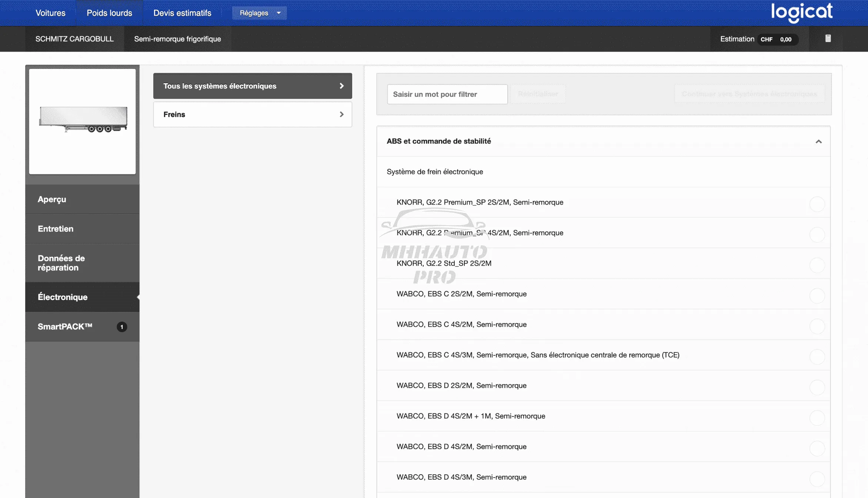Image resolution: width=868 pixels, height=498 pixels.
Task: Open Tous les systèmes électroniques category
Action: (253, 86)
